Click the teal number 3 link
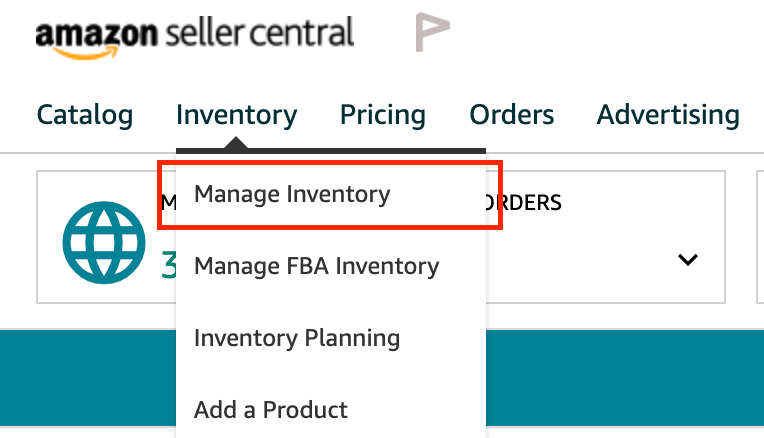Viewport: 764px width, 438px height. tap(168, 264)
